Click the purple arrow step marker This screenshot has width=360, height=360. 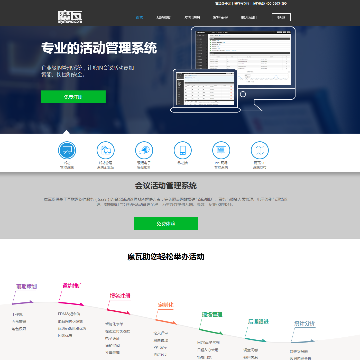(23, 303)
